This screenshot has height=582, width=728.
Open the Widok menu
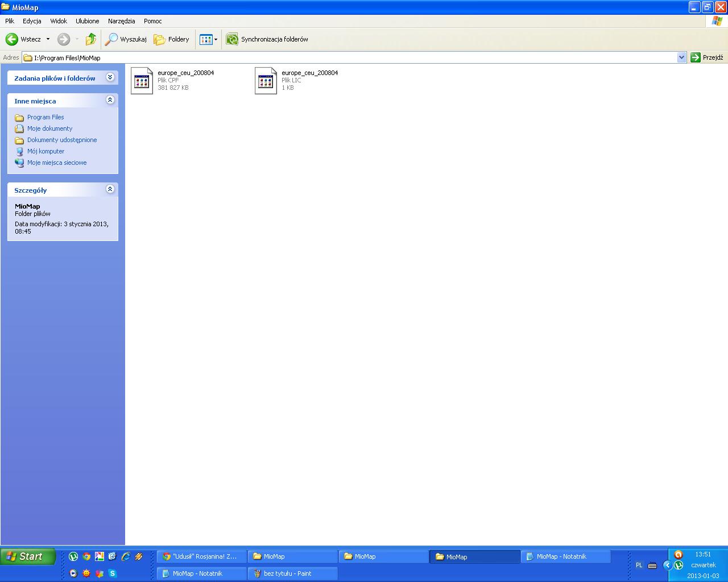(x=59, y=21)
